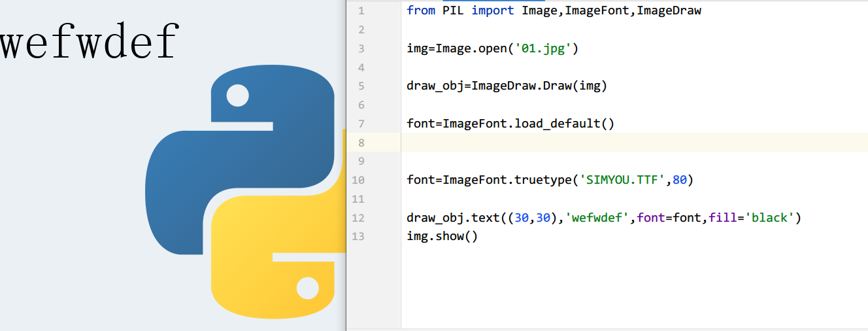Click line number 3 in the gutter
Viewport: 868px width, 331px height.
(x=361, y=48)
